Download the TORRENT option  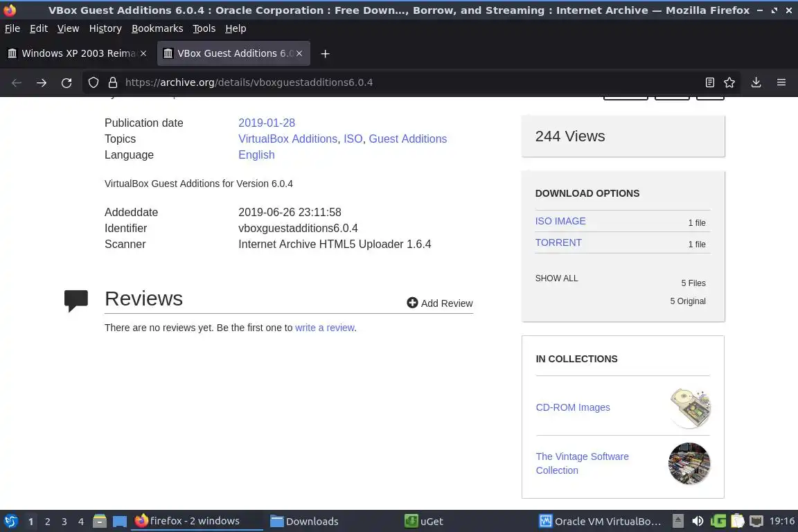pos(558,242)
